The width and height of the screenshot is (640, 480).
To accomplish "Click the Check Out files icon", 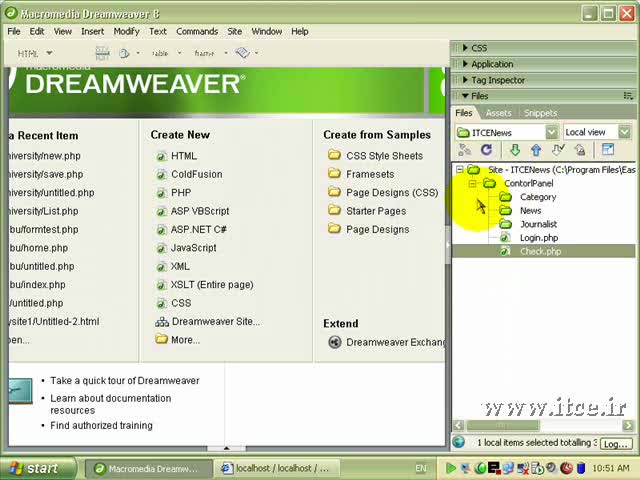I will [x=558, y=150].
